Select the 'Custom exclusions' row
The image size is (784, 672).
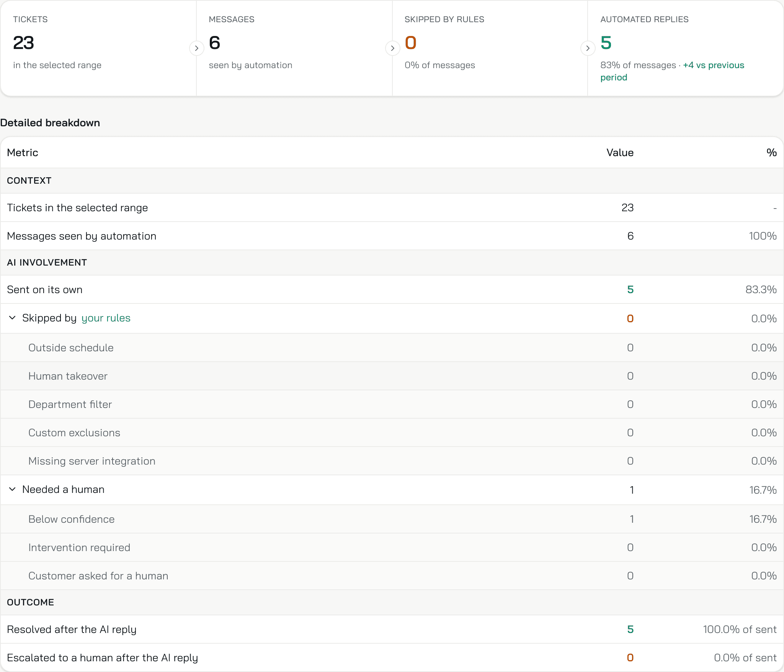tap(392, 433)
